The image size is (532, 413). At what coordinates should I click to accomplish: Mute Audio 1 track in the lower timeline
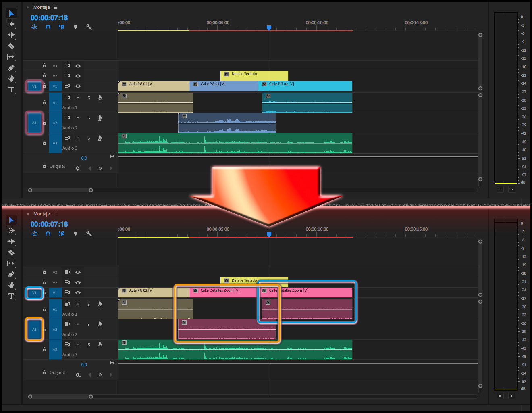[78, 304]
